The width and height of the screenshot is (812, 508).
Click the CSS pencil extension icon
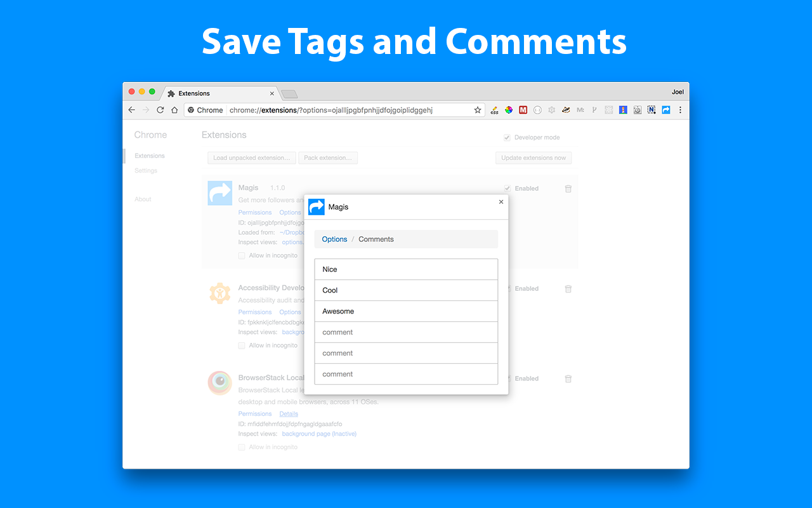(x=494, y=110)
